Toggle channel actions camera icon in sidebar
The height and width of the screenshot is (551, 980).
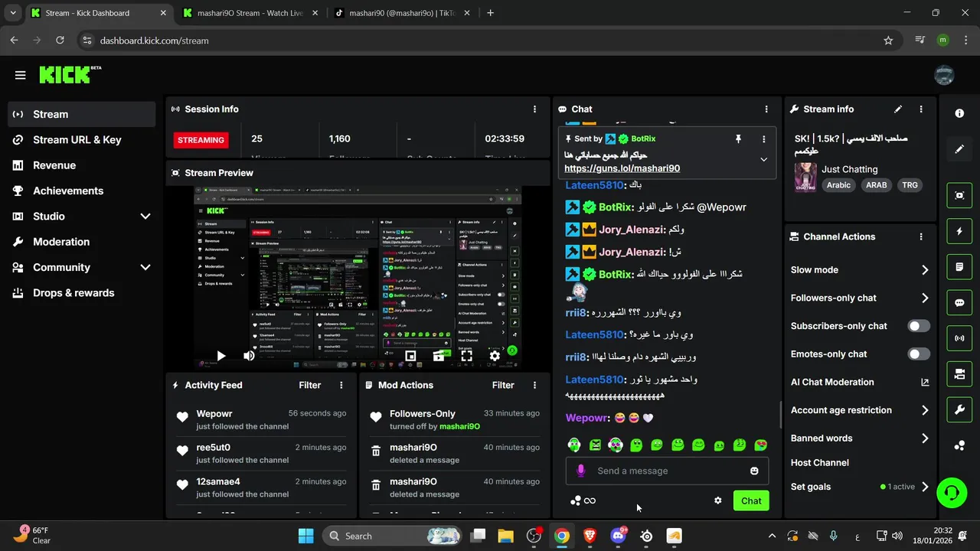pos(959,374)
